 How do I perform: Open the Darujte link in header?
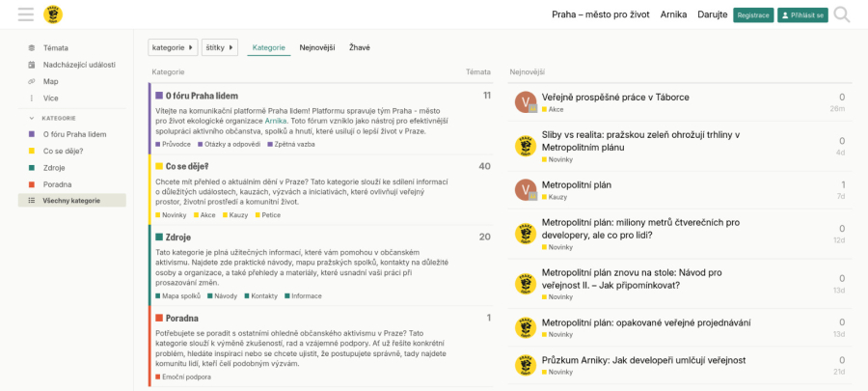712,14
